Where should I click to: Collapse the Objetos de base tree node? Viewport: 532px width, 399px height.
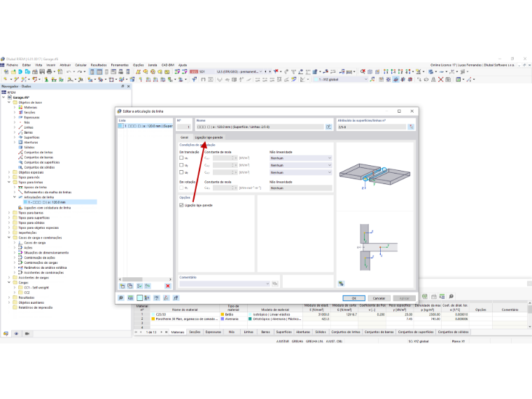pos(9,102)
